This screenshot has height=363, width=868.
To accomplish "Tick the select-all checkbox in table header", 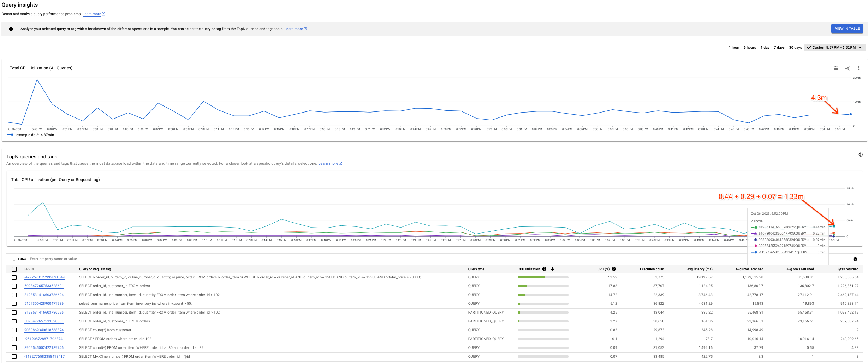I will [x=14, y=269].
